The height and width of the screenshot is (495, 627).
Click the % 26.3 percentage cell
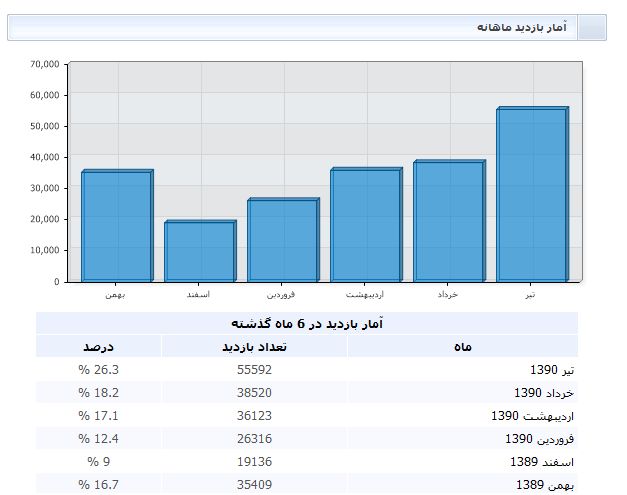click(x=98, y=370)
